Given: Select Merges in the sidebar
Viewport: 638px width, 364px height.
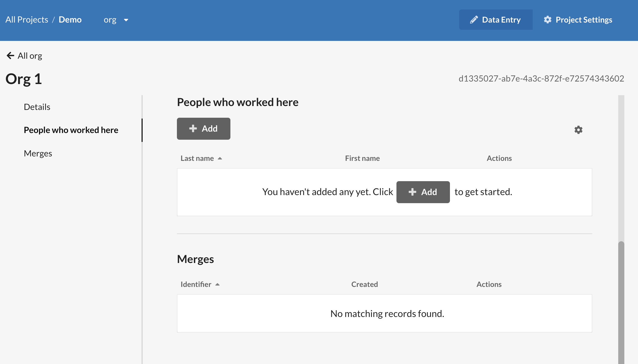Looking at the screenshot, I should pos(38,153).
